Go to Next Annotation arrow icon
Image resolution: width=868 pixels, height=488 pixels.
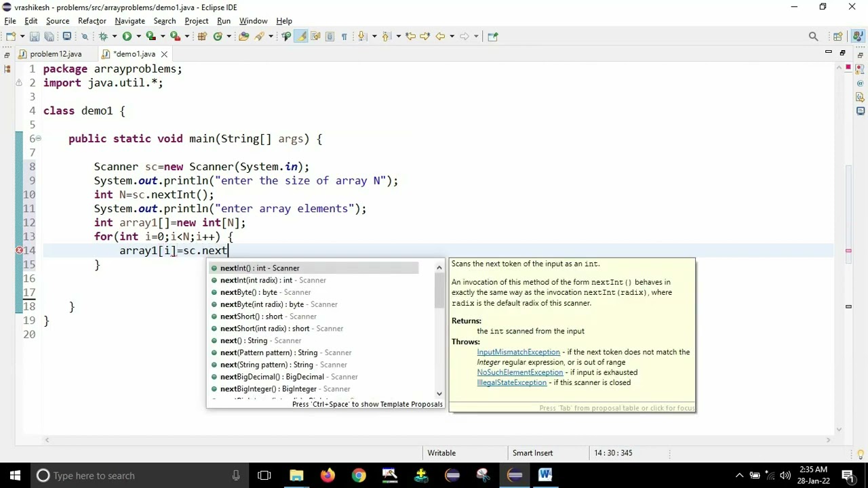pyautogui.click(x=361, y=36)
